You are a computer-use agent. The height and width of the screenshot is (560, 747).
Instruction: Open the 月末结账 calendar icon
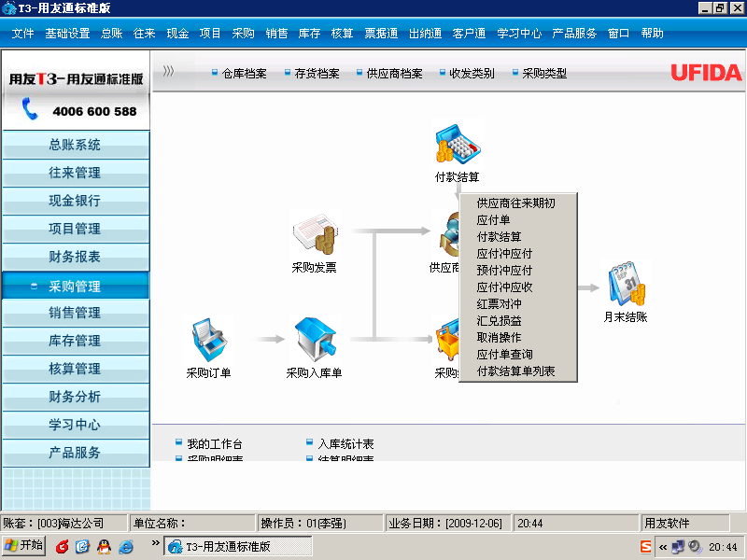point(627,284)
